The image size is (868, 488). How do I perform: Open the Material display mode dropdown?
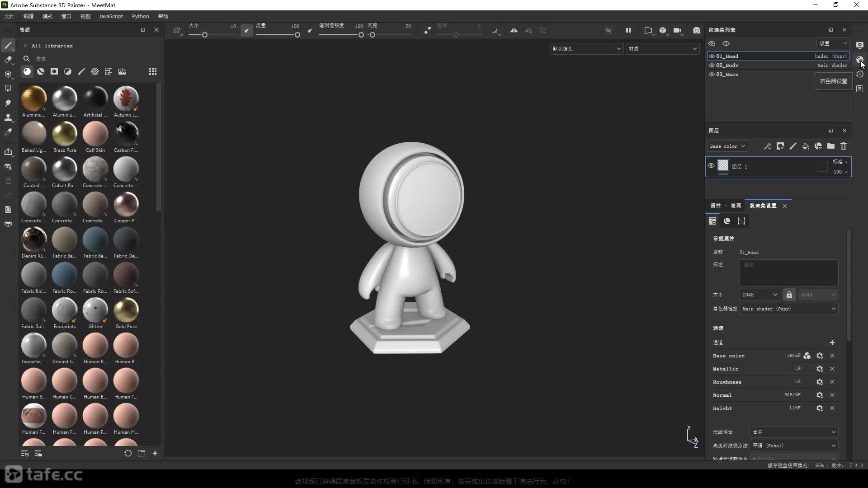(x=662, y=49)
